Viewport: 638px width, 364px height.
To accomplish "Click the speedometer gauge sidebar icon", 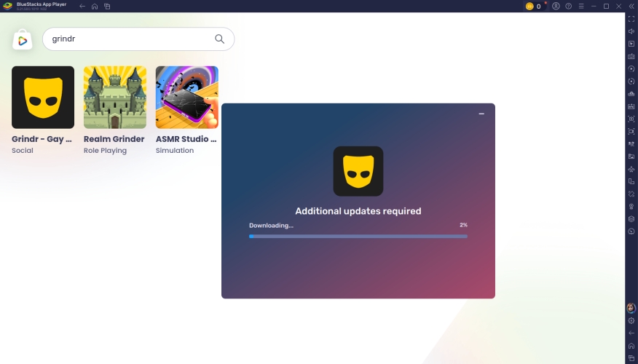I will pos(631,232).
